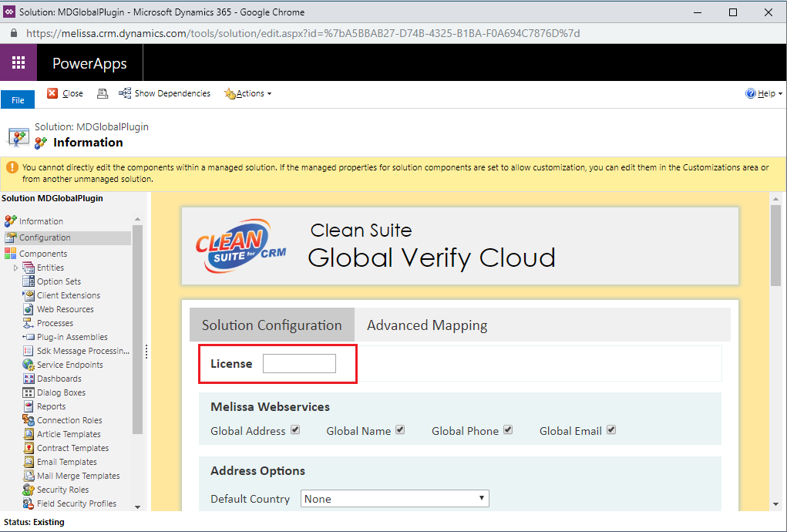
Task: Click the Show Dependencies icon
Action: click(x=124, y=93)
